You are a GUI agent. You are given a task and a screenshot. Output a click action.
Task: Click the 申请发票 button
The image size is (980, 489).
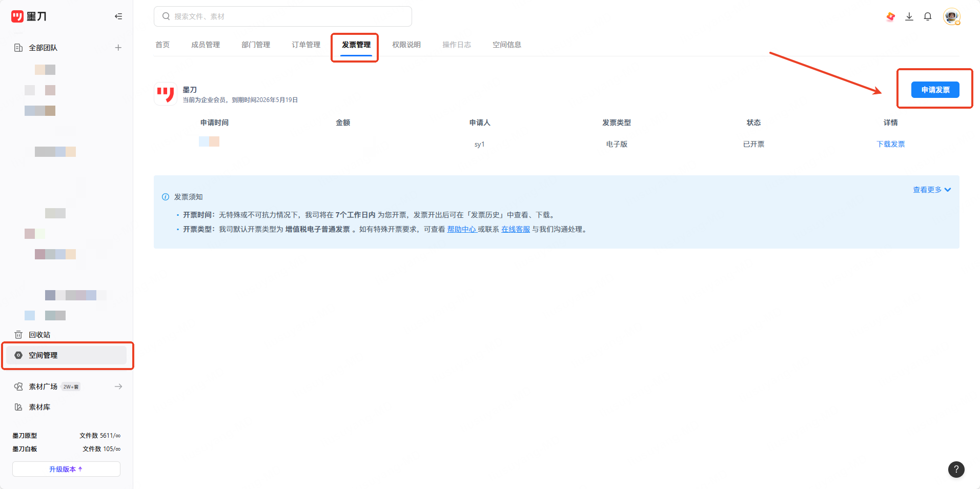click(935, 90)
